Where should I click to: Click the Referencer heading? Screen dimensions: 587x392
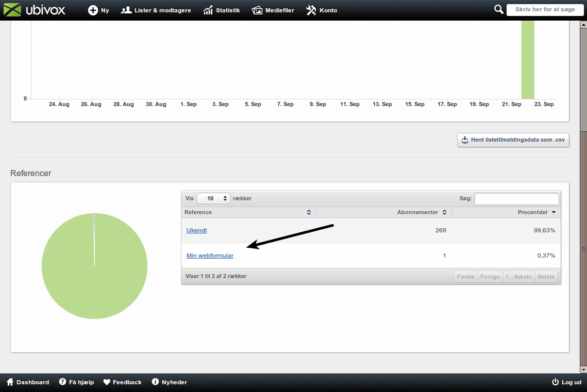tap(31, 173)
